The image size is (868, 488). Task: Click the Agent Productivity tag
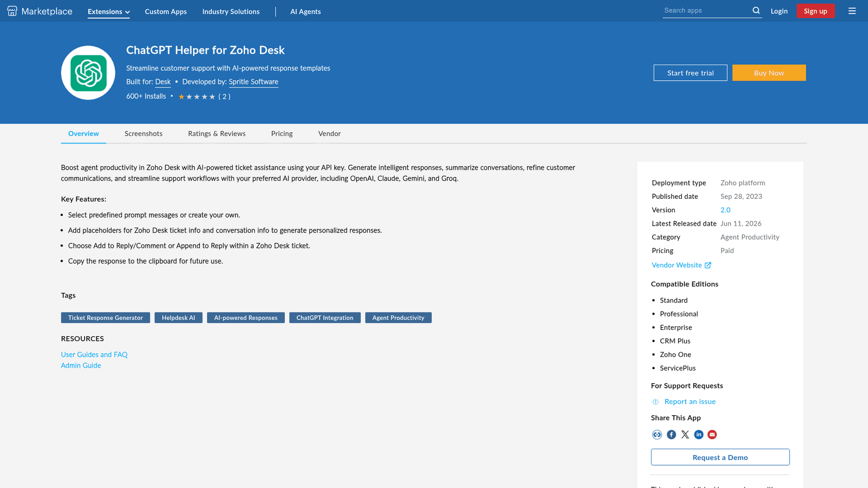click(398, 318)
